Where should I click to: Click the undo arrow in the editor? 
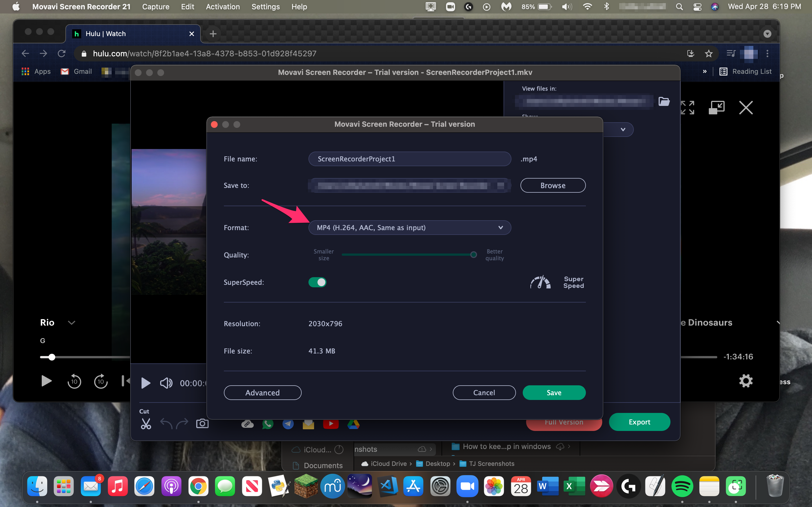[x=166, y=424]
